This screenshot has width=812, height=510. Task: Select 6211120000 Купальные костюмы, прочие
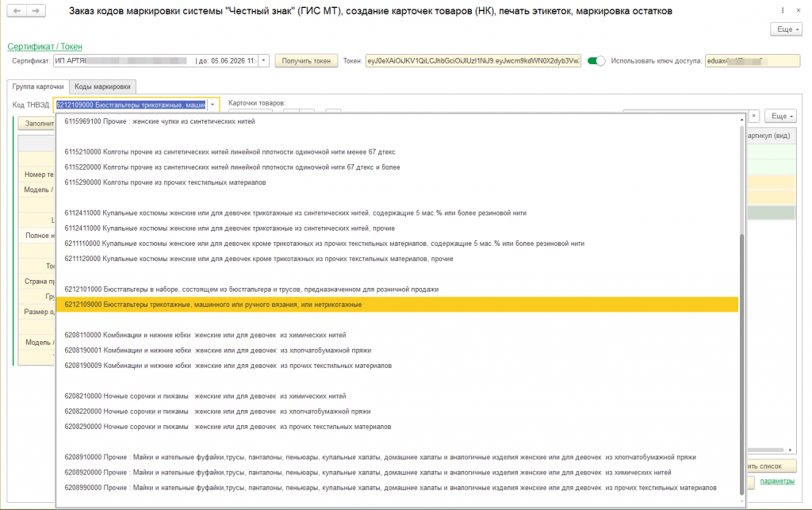point(396,259)
